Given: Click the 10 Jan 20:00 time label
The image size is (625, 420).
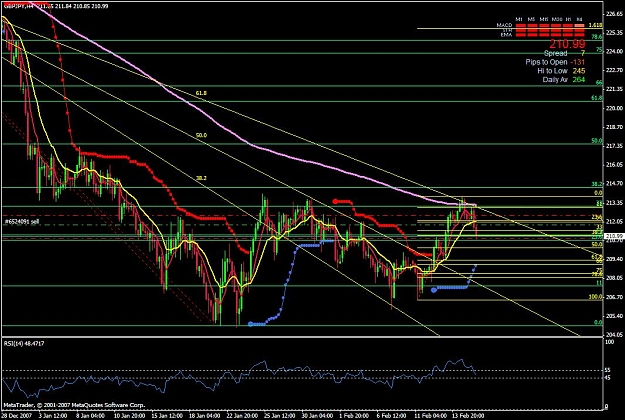Looking at the screenshot, I should pyautogui.click(x=130, y=416).
